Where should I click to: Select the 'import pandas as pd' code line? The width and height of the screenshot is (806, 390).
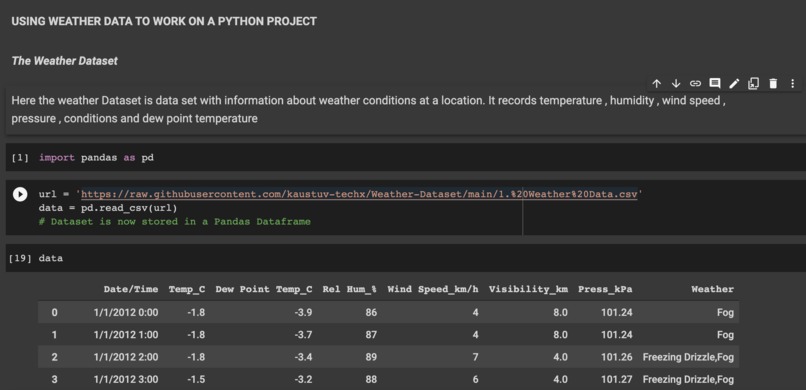96,158
